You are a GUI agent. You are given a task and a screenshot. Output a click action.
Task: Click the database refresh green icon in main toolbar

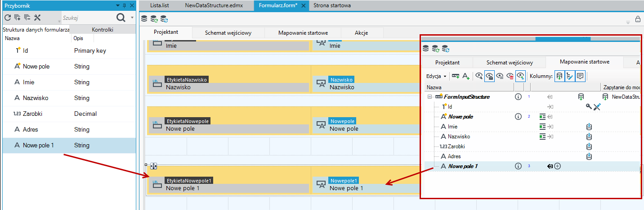point(154,19)
